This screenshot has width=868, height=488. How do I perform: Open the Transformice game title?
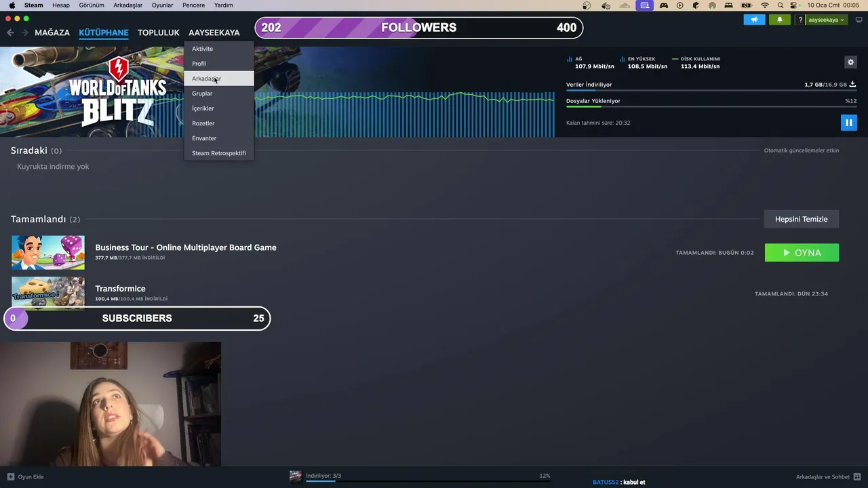(x=120, y=289)
